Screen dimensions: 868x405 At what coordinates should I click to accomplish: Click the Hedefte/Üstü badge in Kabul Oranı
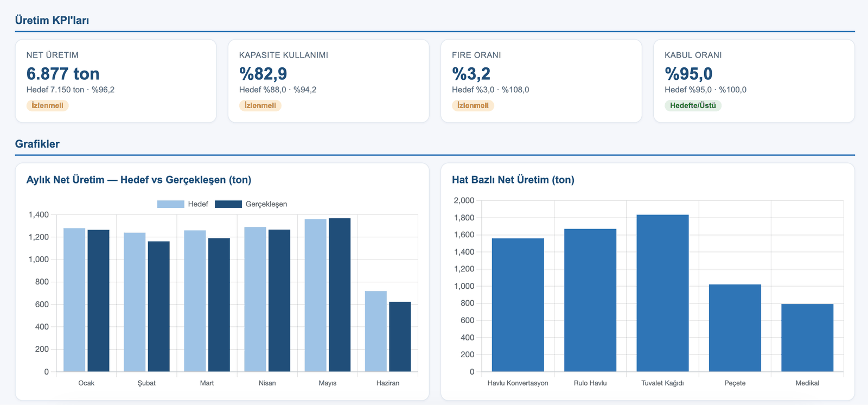pos(693,105)
